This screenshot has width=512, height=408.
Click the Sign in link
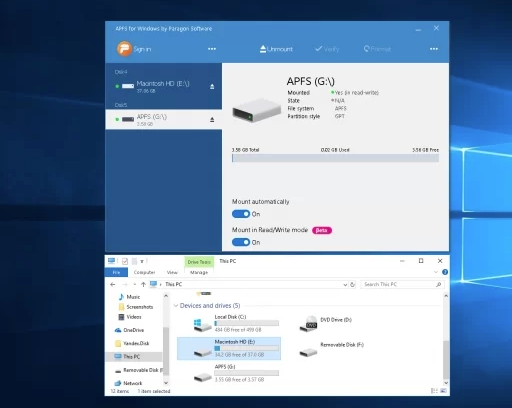click(x=142, y=49)
